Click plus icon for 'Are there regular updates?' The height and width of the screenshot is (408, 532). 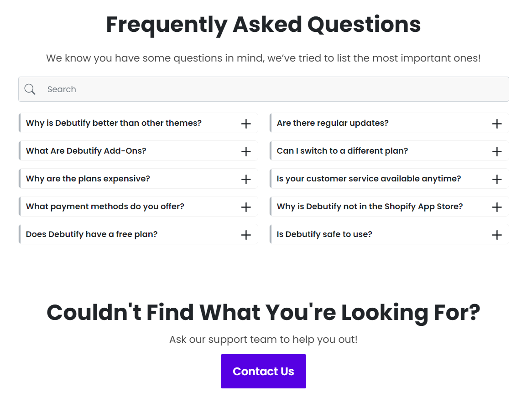(497, 124)
